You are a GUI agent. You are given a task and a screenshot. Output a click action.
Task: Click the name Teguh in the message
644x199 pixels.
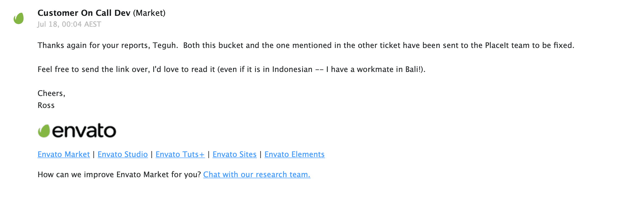click(164, 45)
